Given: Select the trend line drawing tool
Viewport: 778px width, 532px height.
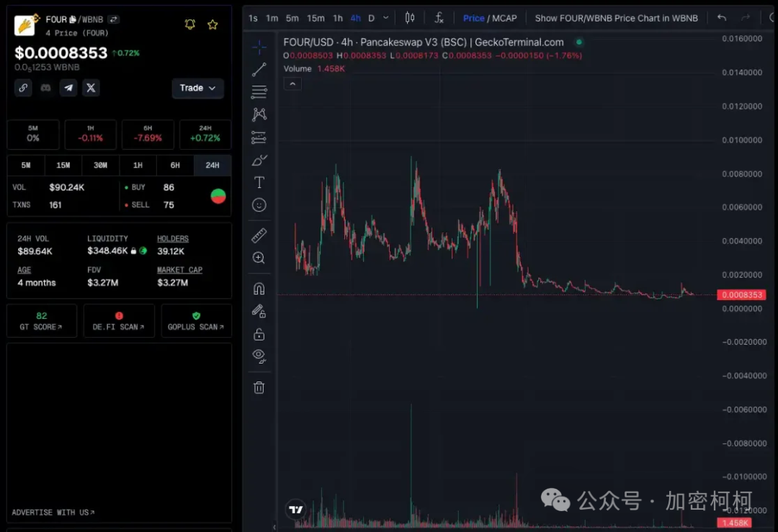Looking at the screenshot, I should coord(259,70).
